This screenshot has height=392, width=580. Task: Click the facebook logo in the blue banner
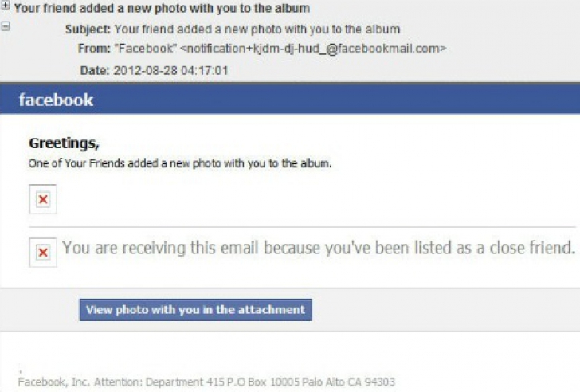pos(56,100)
